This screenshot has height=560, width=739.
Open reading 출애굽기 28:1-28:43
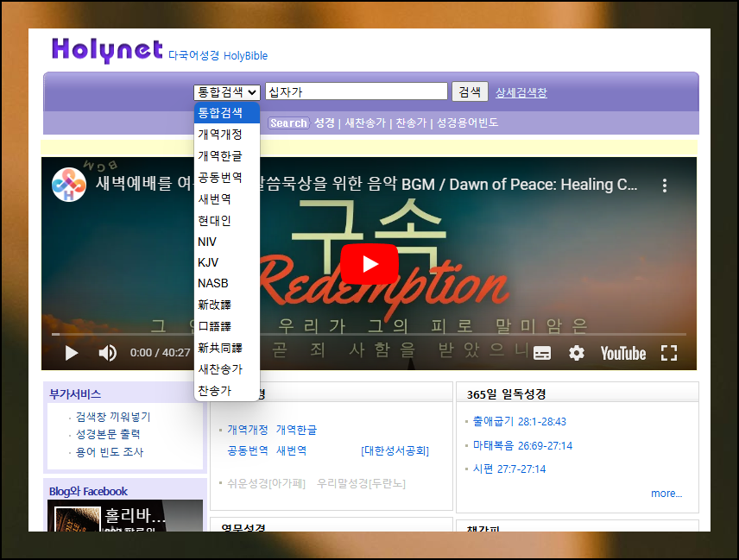point(520,422)
